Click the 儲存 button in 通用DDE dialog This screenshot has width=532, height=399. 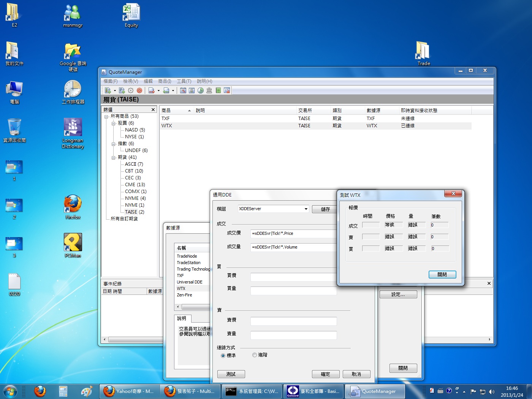point(325,209)
